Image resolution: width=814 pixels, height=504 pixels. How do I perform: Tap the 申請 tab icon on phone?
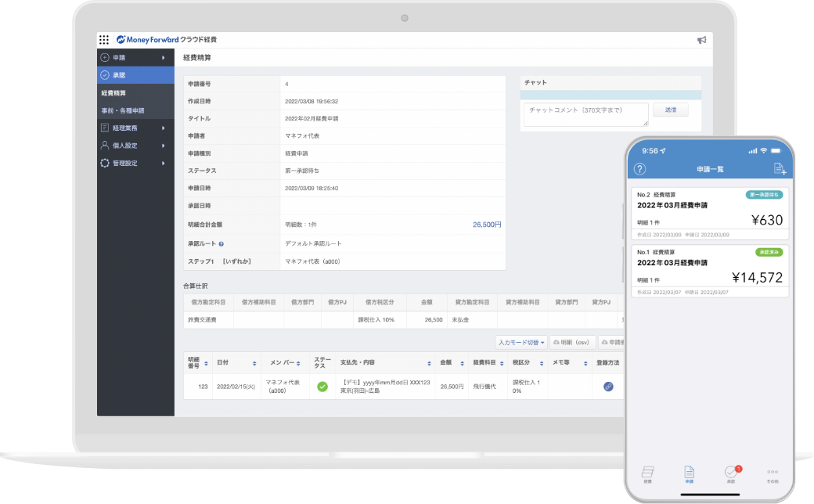pos(689,474)
